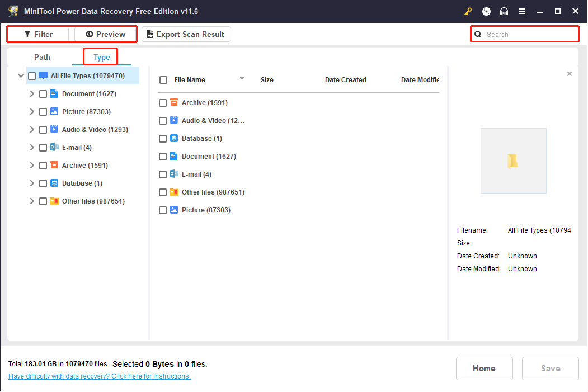Tick the All File Types checkbox

(x=32, y=76)
